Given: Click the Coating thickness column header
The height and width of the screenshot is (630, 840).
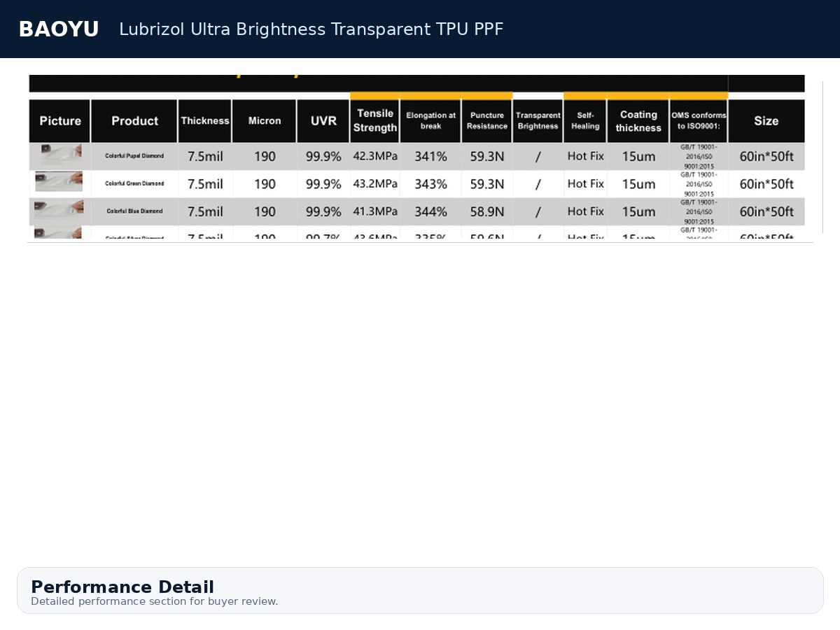Looking at the screenshot, I should (x=638, y=121).
